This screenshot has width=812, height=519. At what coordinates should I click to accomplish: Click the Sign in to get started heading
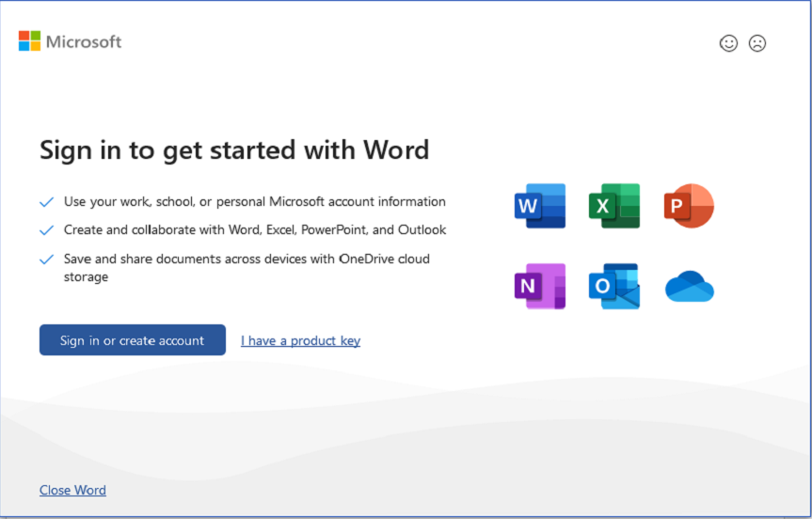pos(234,149)
